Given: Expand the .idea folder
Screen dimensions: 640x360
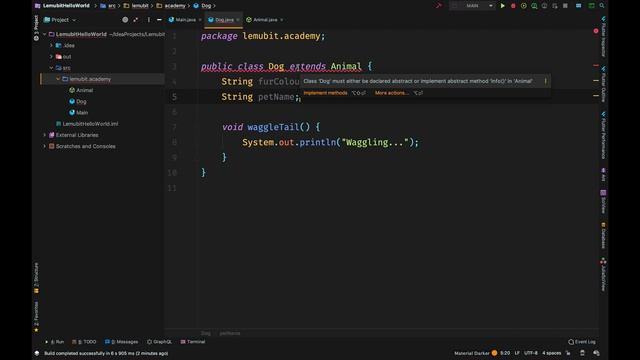Looking at the screenshot, I should tap(51, 45).
